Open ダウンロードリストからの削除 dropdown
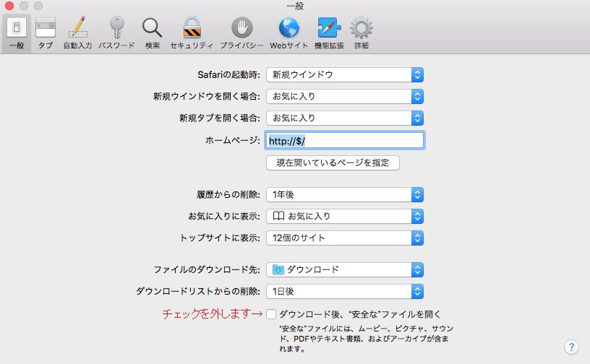590x364 pixels. coord(345,292)
